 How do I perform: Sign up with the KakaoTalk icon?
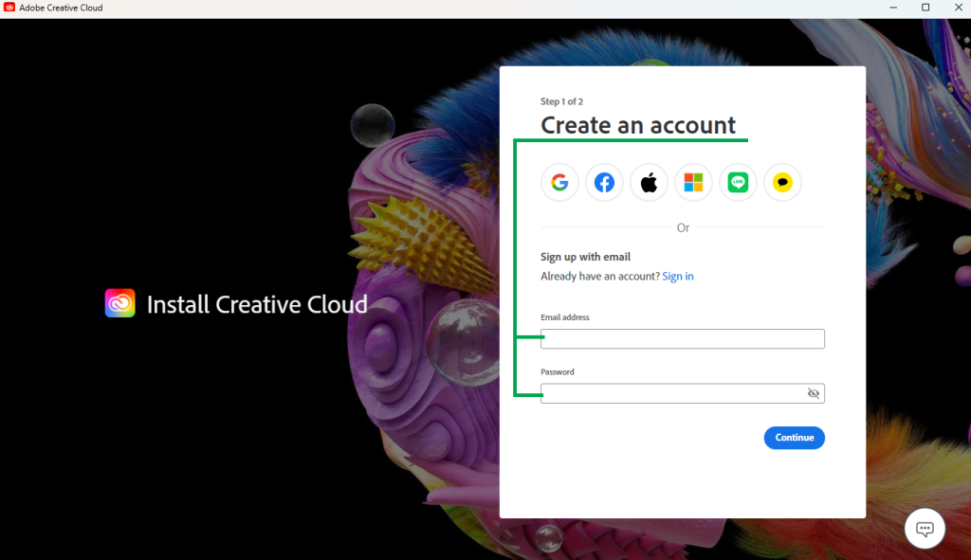(782, 182)
